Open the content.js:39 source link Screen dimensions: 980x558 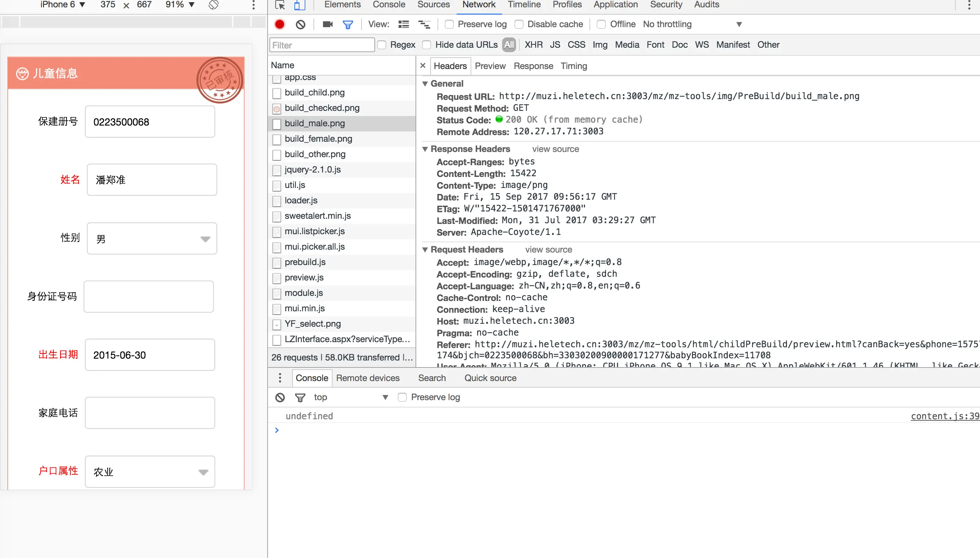pos(945,416)
